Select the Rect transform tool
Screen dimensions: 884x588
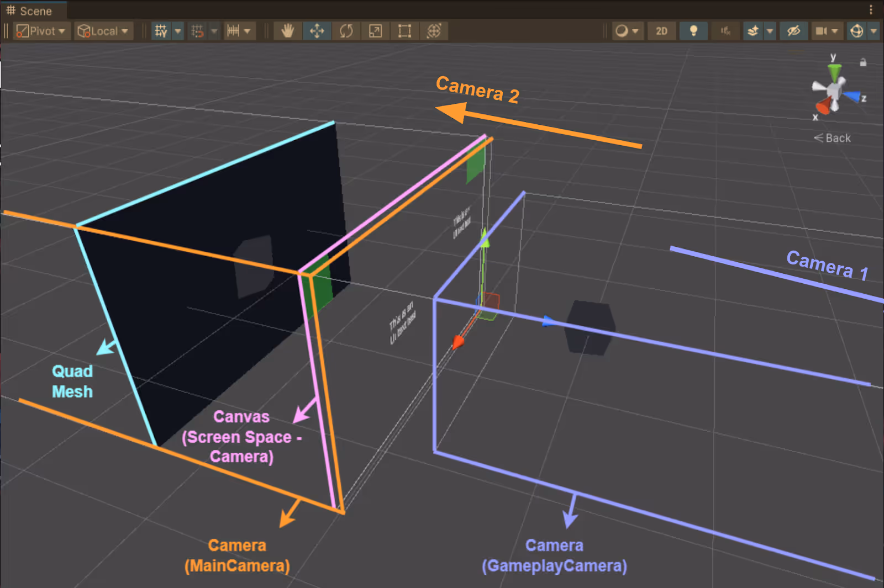(x=404, y=31)
